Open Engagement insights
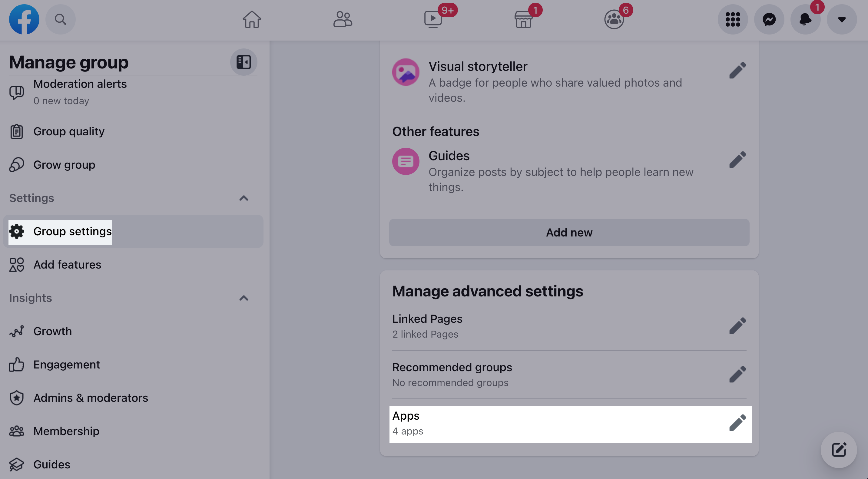868x479 pixels. click(133, 365)
